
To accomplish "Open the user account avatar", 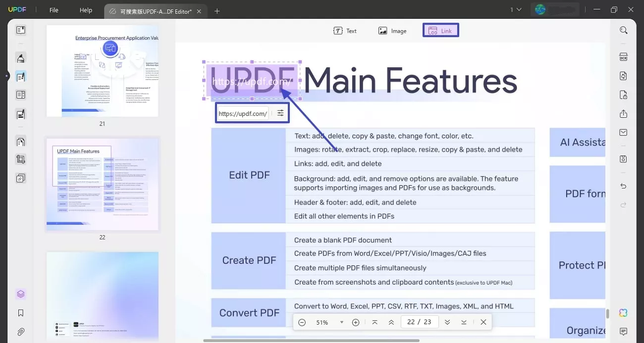I will coord(540,9).
